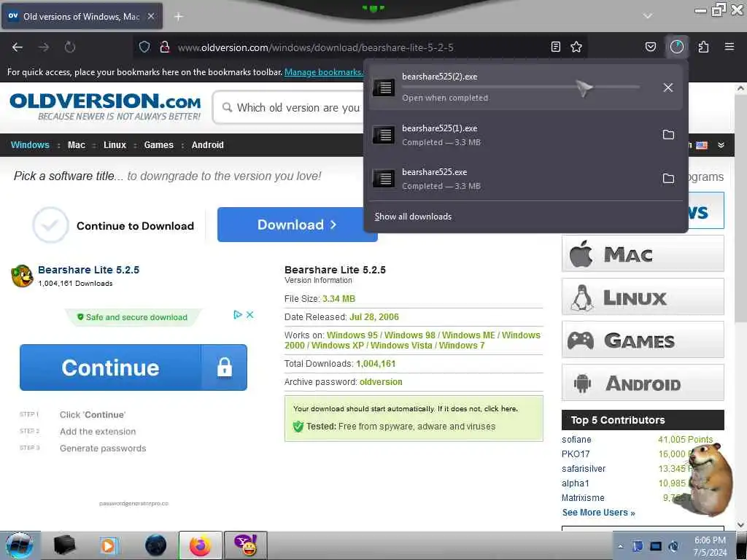Open the media player taskbar icon
The image size is (747, 560).
tap(108, 545)
